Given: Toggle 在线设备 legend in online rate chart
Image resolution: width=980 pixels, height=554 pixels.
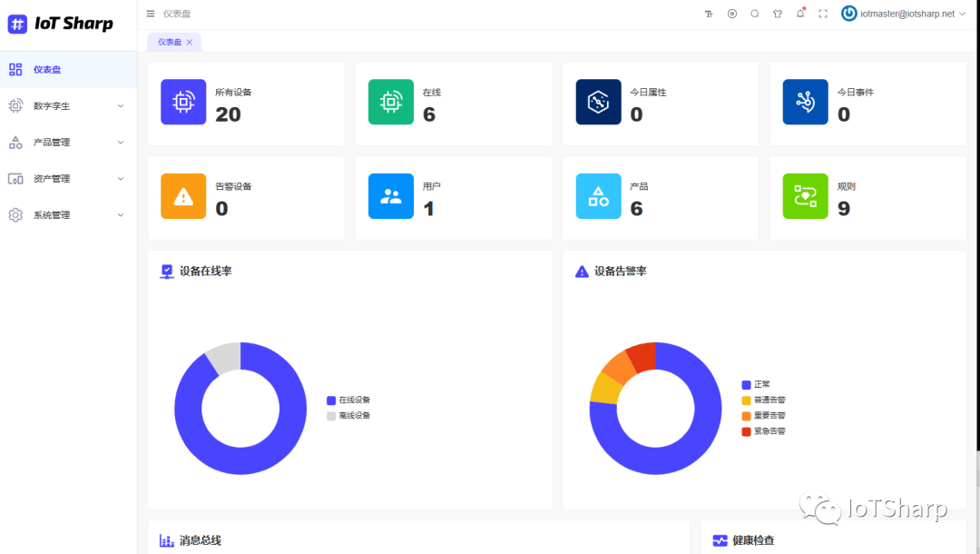Looking at the screenshot, I should pos(348,401).
